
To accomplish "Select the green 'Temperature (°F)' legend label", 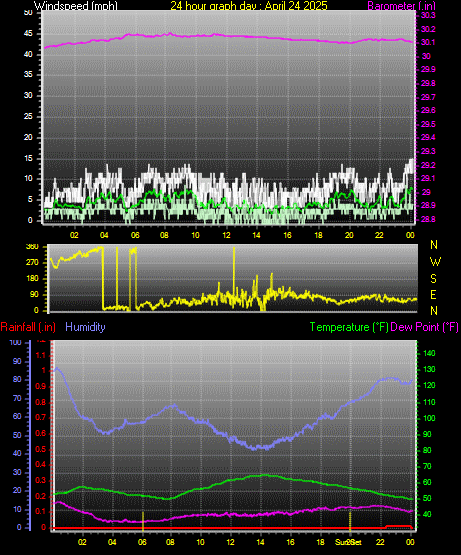I will [349, 327].
